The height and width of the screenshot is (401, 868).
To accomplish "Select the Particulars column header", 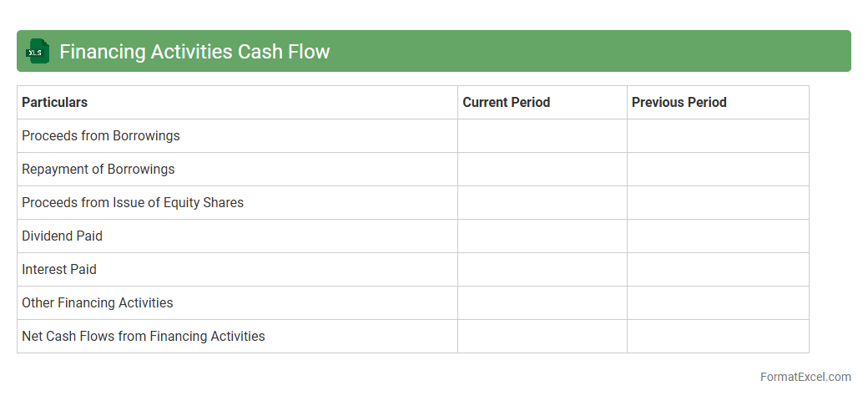I will click(x=55, y=102).
